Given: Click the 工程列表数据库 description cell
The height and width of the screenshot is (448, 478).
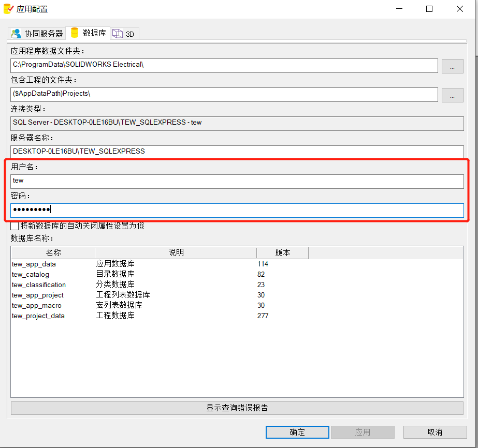Looking at the screenshot, I should click(123, 295).
